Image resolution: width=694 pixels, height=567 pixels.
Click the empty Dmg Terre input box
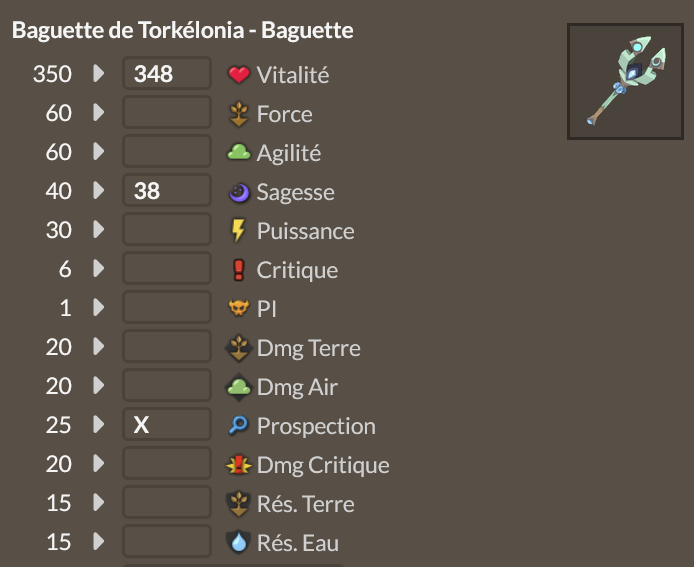click(x=167, y=348)
